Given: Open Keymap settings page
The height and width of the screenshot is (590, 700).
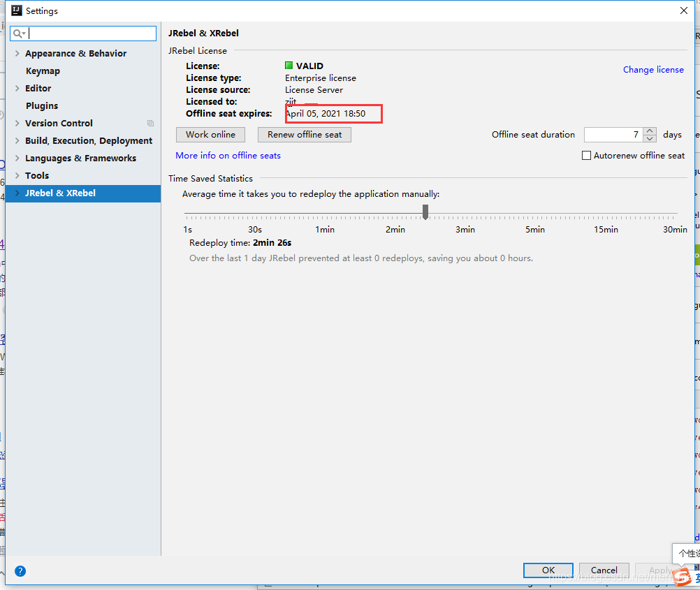Looking at the screenshot, I should (x=43, y=71).
